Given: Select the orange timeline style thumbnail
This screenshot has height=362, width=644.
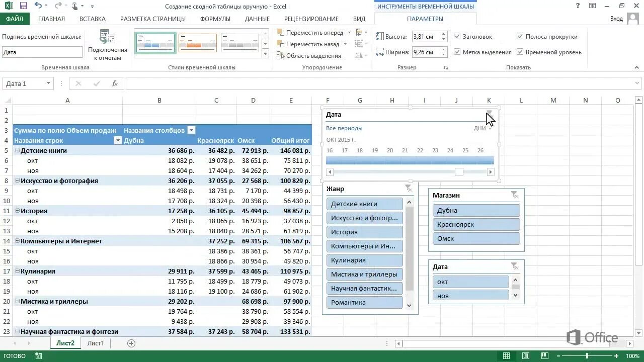Looking at the screenshot, I should (x=198, y=43).
